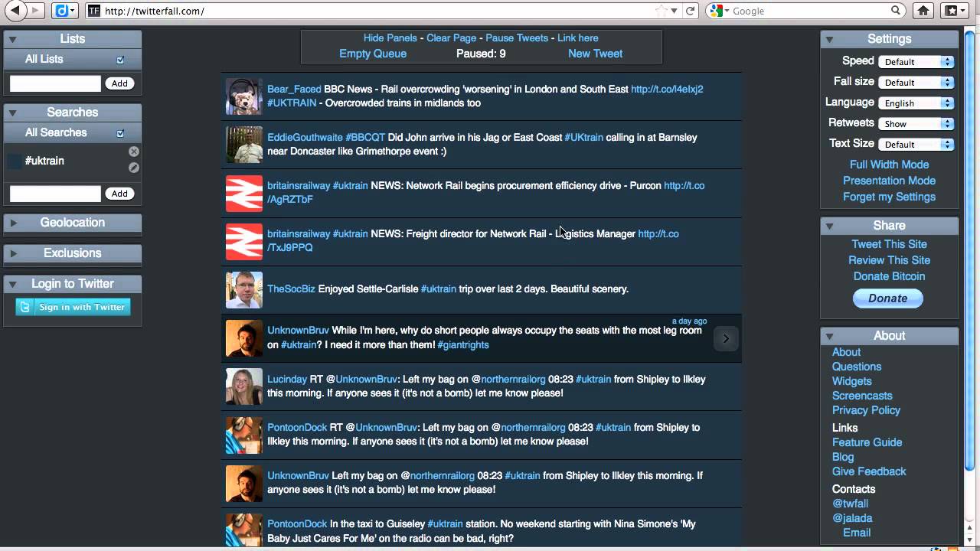Click the bookmark star in address bar

point(661,11)
